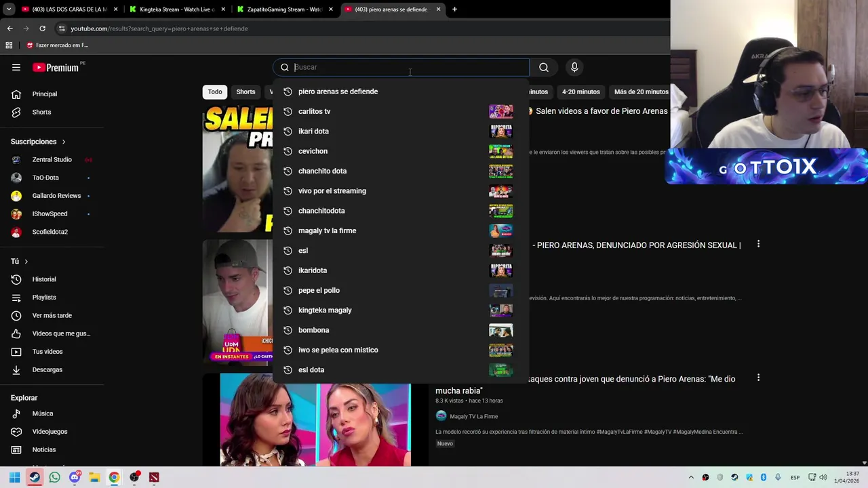This screenshot has width=868, height=488.
Task: Choose suggestion 'pepe el pollo'
Action: click(x=400, y=290)
